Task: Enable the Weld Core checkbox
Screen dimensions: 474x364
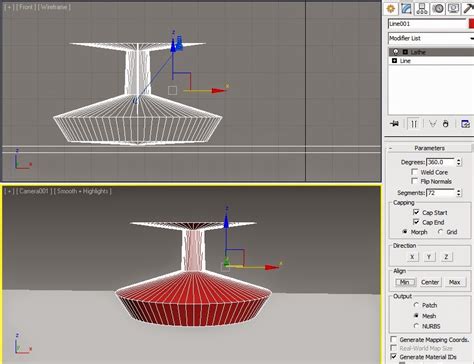Action: coord(415,172)
